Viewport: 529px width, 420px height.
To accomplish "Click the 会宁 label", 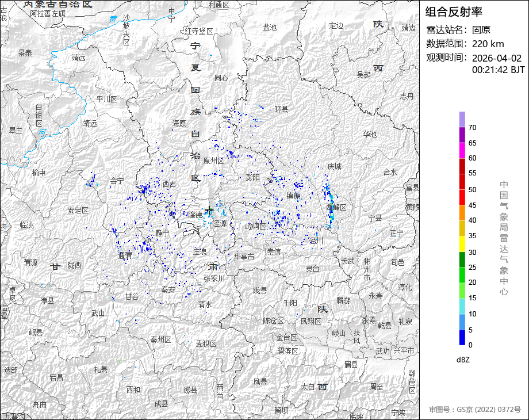I will (117, 181).
